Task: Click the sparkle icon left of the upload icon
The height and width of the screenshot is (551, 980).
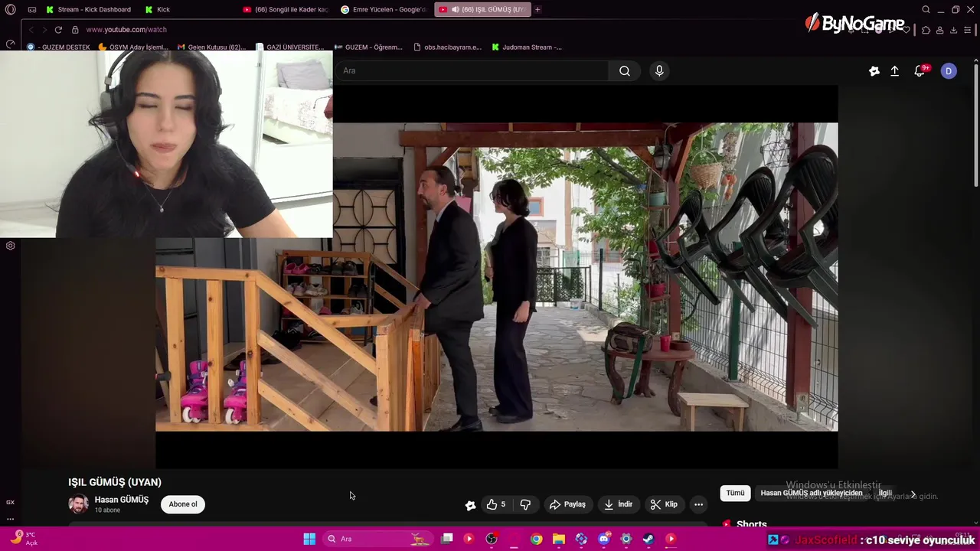Action: [x=874, y=70]
